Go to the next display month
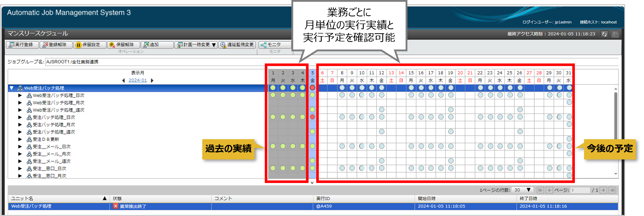This screenshot has width=644, height=216. tap(152, 80)
